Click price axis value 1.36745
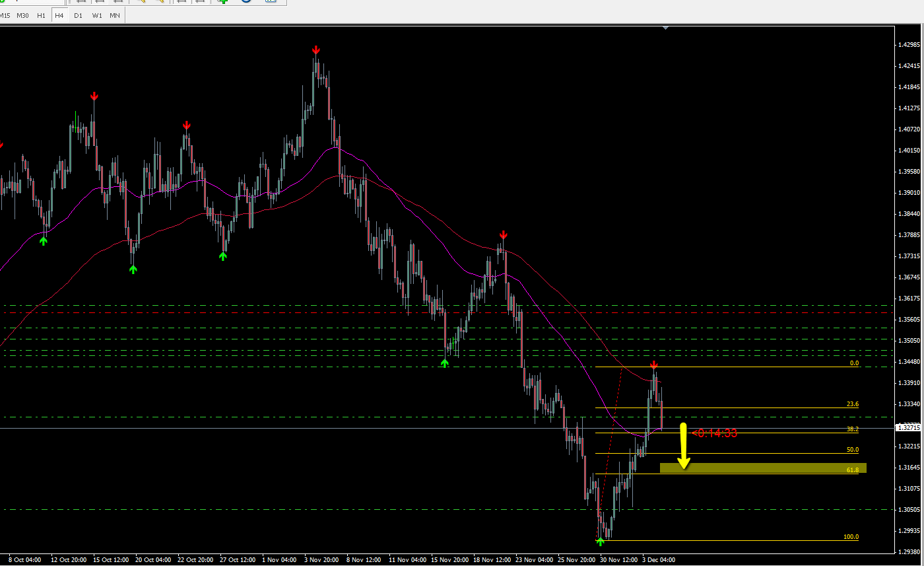Screen dimensions: 924x566 (909, 277)
